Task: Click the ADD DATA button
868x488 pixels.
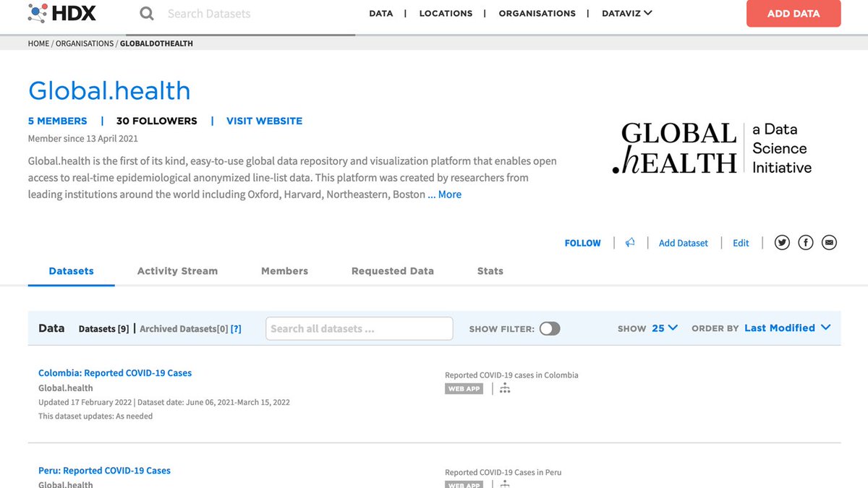Action: click(793, 14)
